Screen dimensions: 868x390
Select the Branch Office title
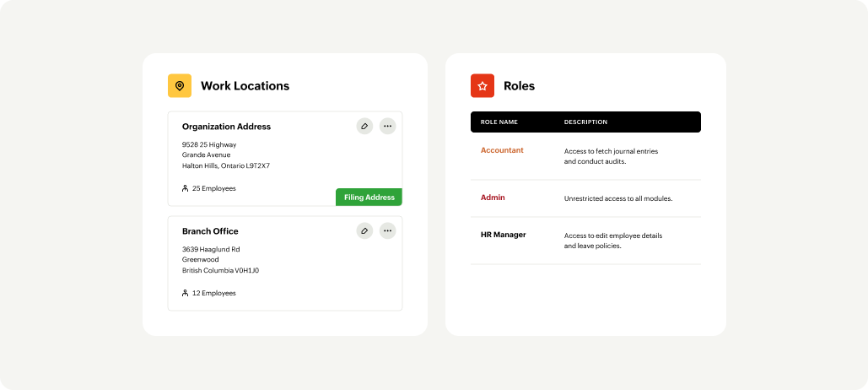210,231
